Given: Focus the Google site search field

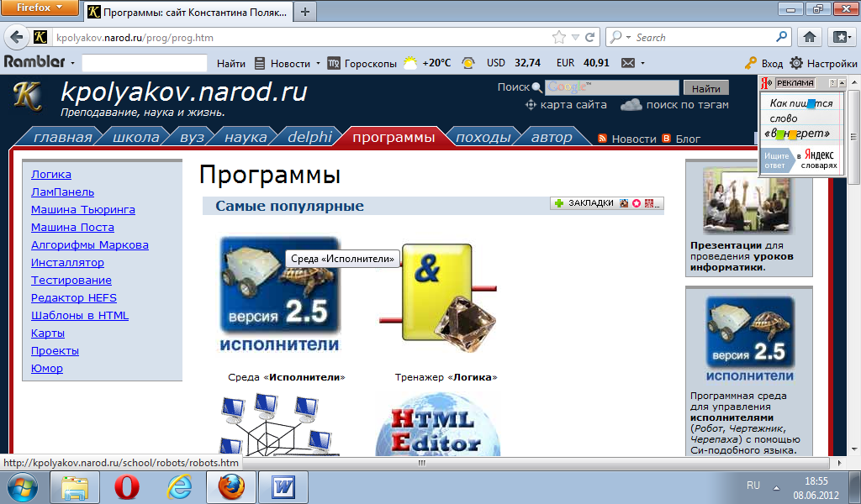Looking at the screenshot, I should click(612, 87).
